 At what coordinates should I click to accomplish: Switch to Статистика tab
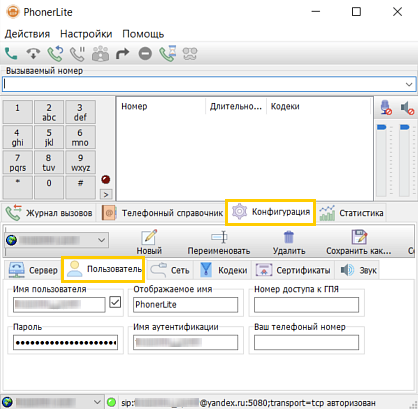point(351,213)
